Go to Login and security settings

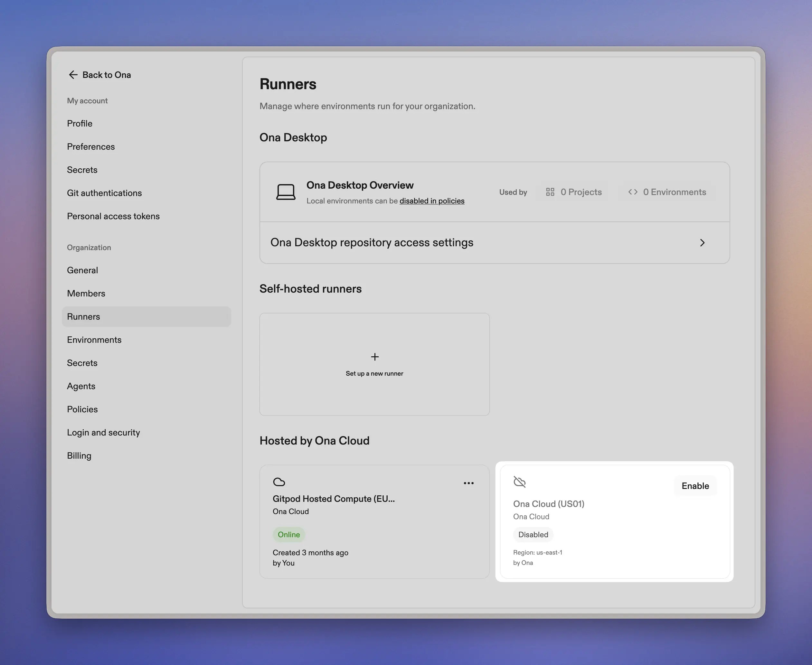103,433
